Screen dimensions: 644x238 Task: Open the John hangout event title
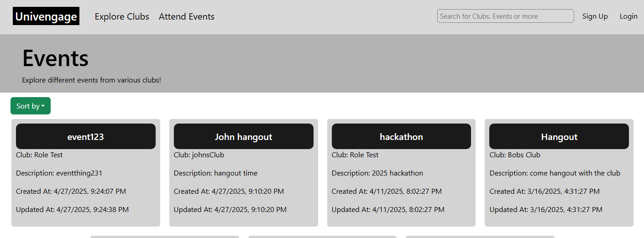tap(244, 136)
